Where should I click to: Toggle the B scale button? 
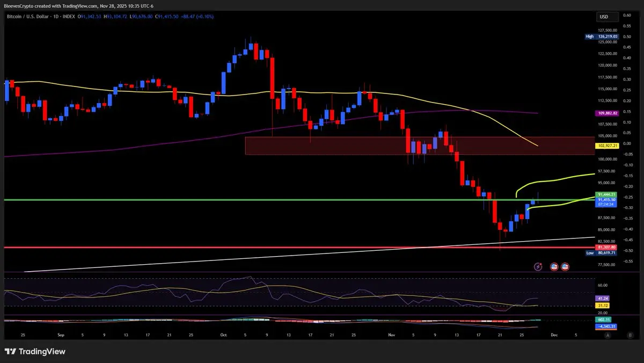630,335
